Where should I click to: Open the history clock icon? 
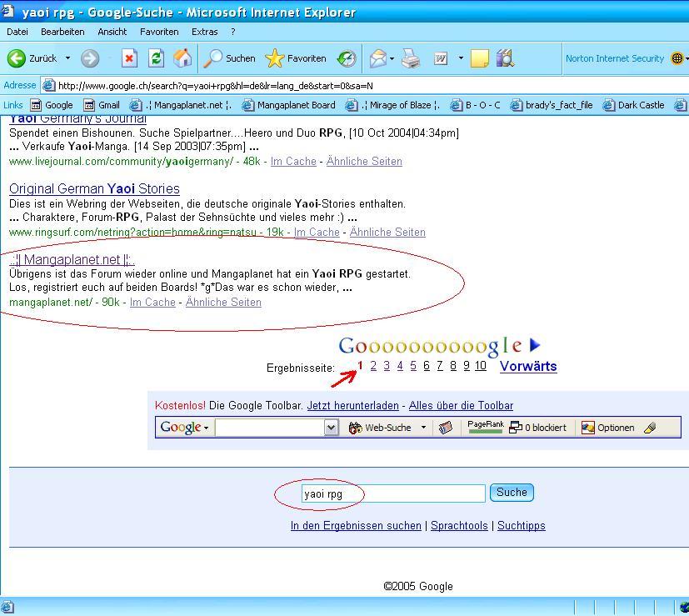[x=347, y=58]
